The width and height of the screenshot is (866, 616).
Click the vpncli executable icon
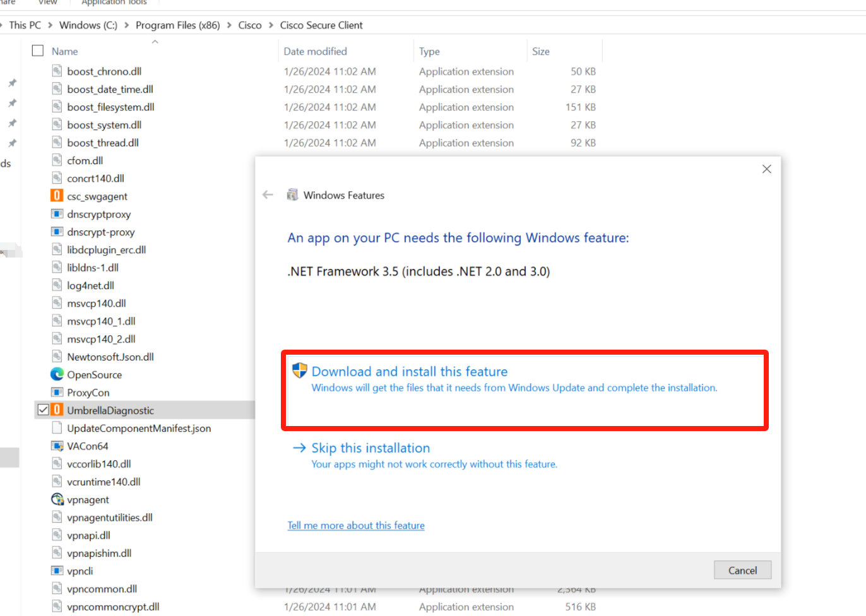coord(57,571)
